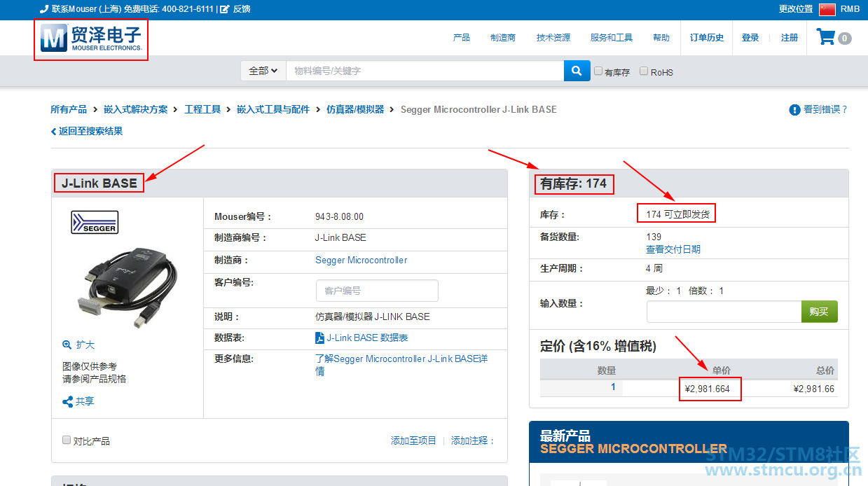868x486 pixels.
Task: Click 添加注释 link
Action: pos(473,440)
